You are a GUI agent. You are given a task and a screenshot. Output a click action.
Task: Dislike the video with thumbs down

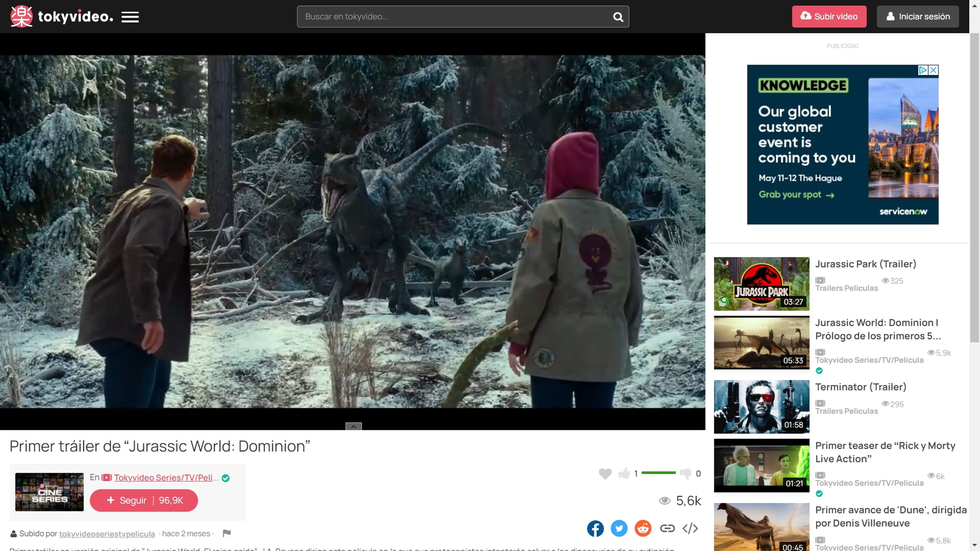[685, 473]
